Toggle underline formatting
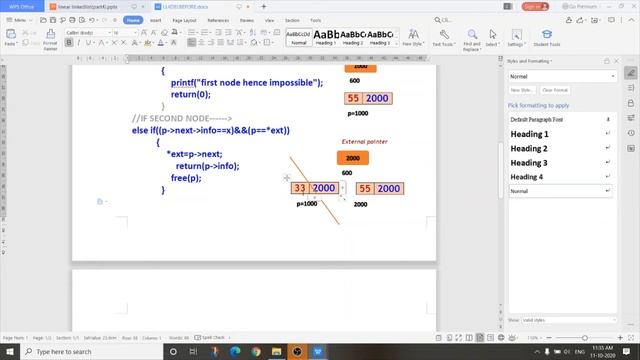Viewport: 640px width, 360px height. (x=88, y=42)
